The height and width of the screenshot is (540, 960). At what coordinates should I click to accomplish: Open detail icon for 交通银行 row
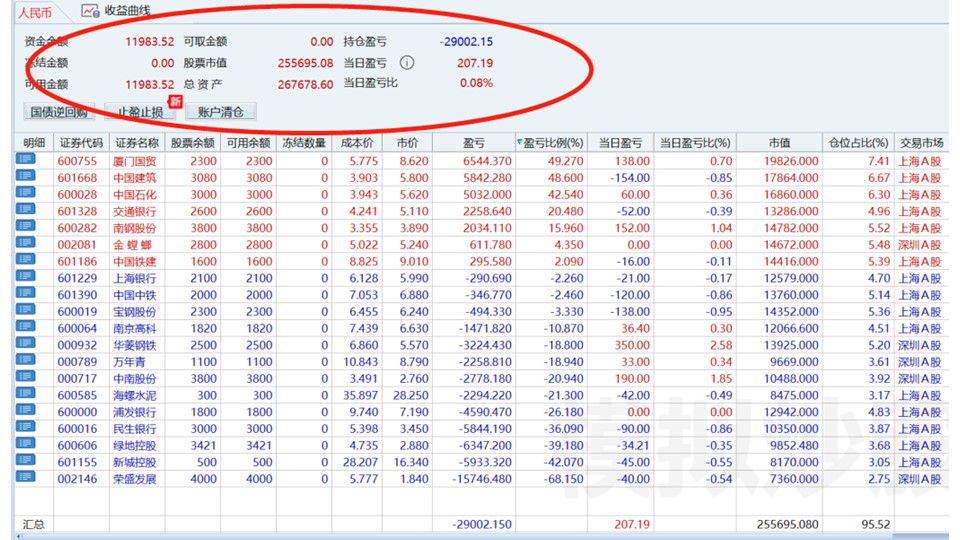26,209
